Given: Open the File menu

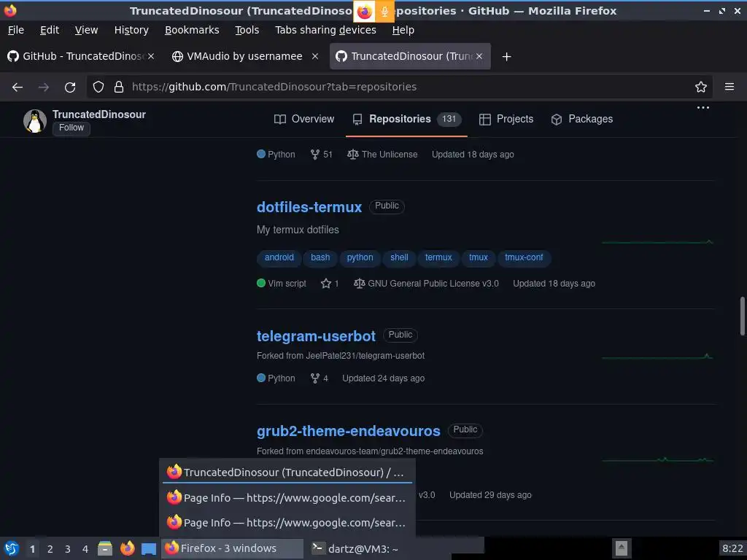Looking at the screenshot, I should [16, 30].
